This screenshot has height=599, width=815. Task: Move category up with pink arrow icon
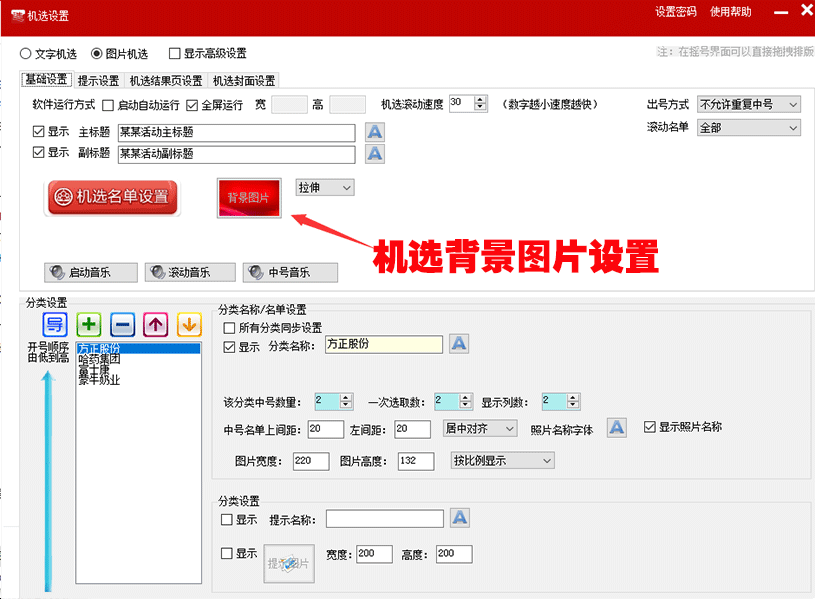click(155, 325)
